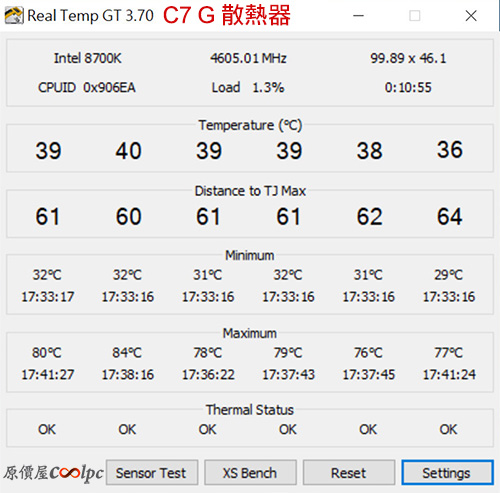Screen dimensions: 500x493
Task: Open the Settings dialog
Action: click(x=447, y=473)
